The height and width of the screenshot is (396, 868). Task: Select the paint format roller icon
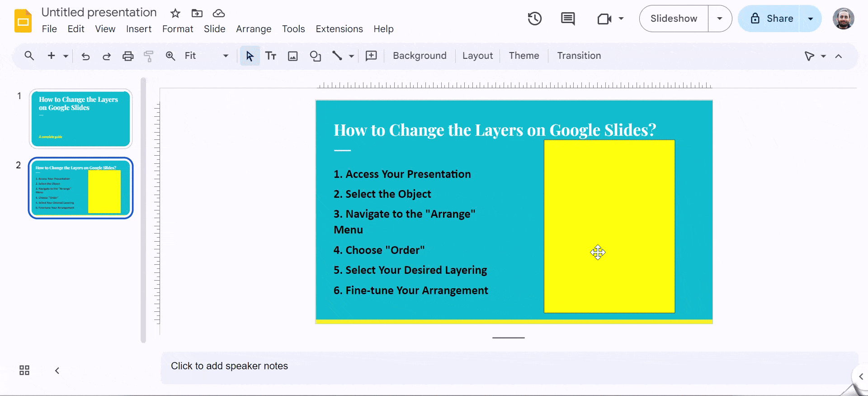coord(148,56)
